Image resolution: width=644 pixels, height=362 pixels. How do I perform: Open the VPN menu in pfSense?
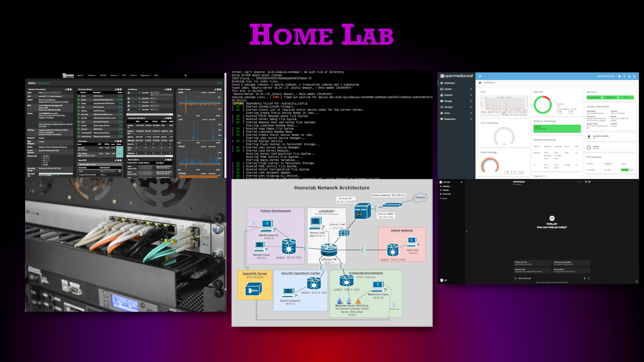124,75
